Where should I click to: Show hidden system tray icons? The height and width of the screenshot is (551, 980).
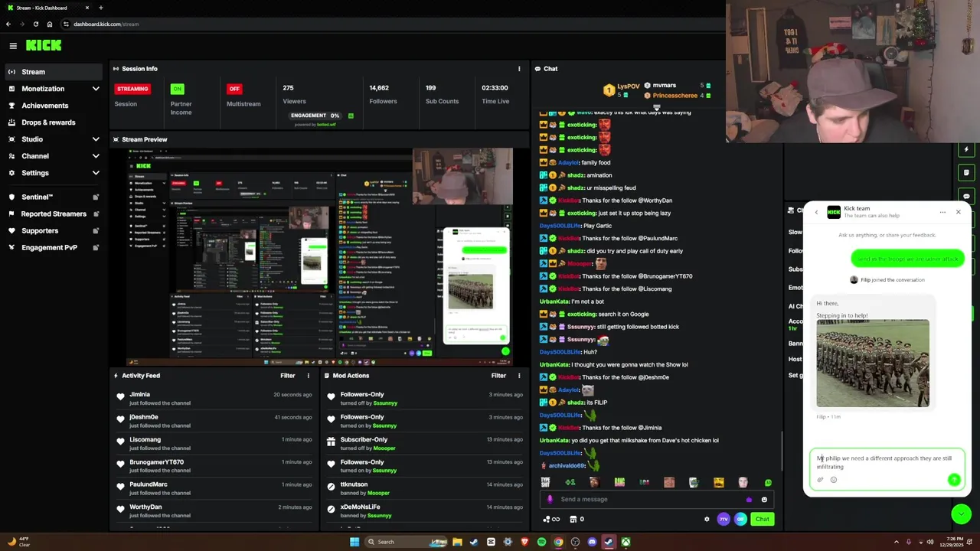click(896, 542)
